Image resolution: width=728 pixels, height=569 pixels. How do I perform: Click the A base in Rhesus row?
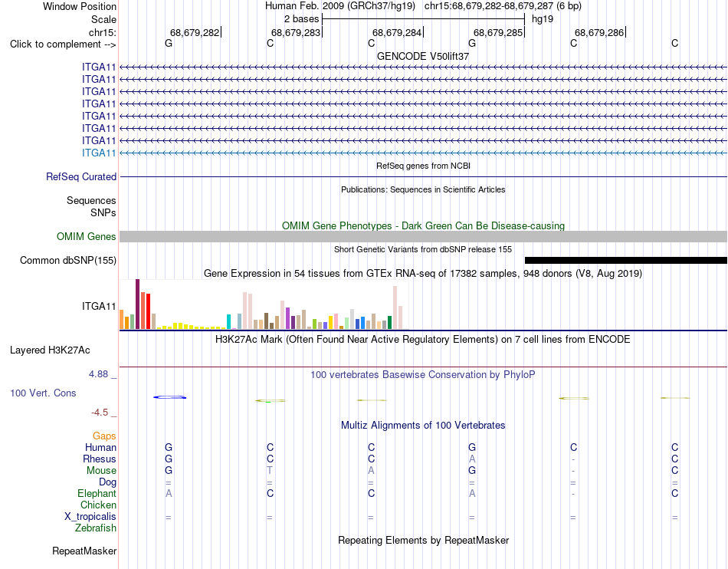(x=472, y=459)
